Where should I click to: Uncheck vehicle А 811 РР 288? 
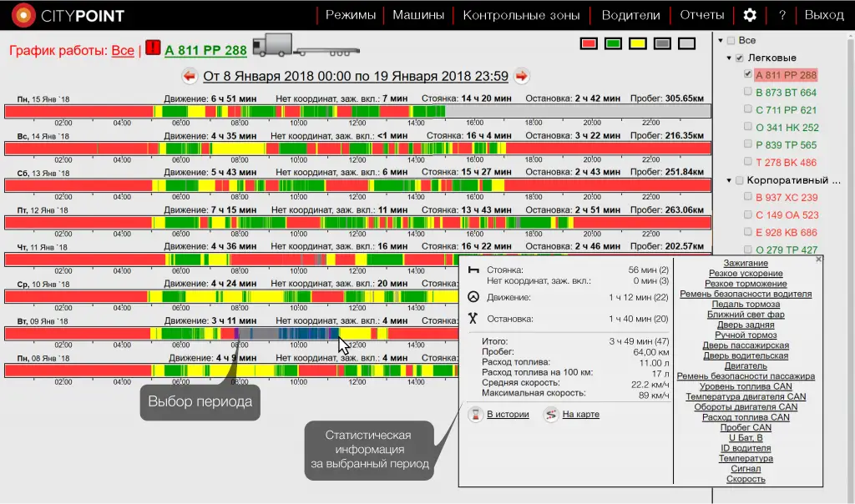(x=748, y=75)
